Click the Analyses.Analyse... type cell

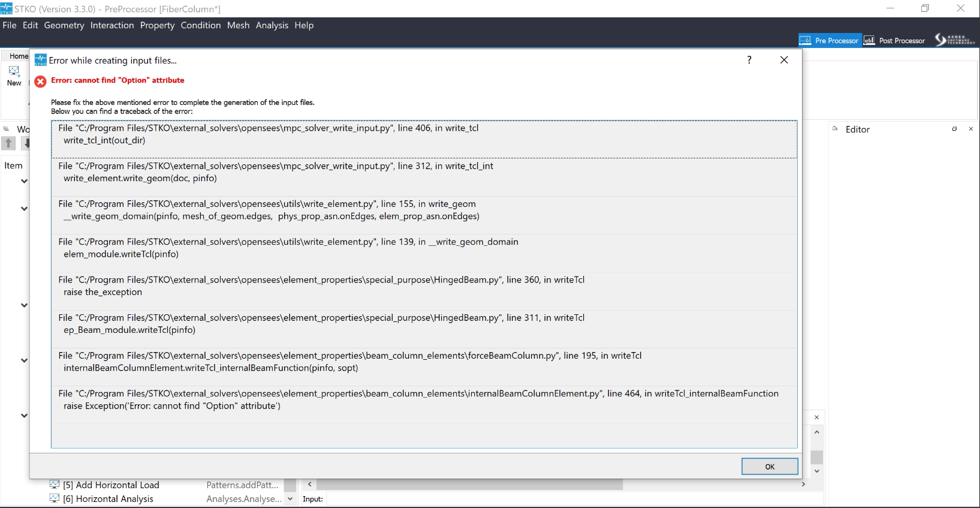pyautogui.click(x=243, y=498)
